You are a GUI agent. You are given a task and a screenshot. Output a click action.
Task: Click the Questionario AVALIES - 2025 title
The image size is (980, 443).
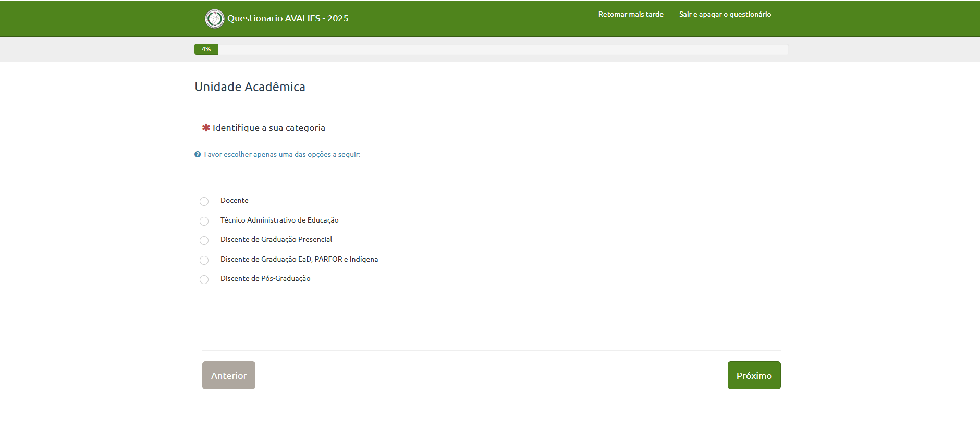click(x=288, y=18)
